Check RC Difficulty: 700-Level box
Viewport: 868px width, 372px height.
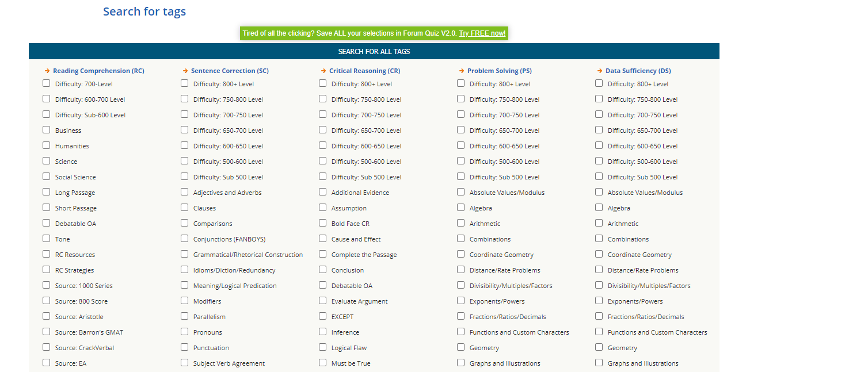[47, 83]
